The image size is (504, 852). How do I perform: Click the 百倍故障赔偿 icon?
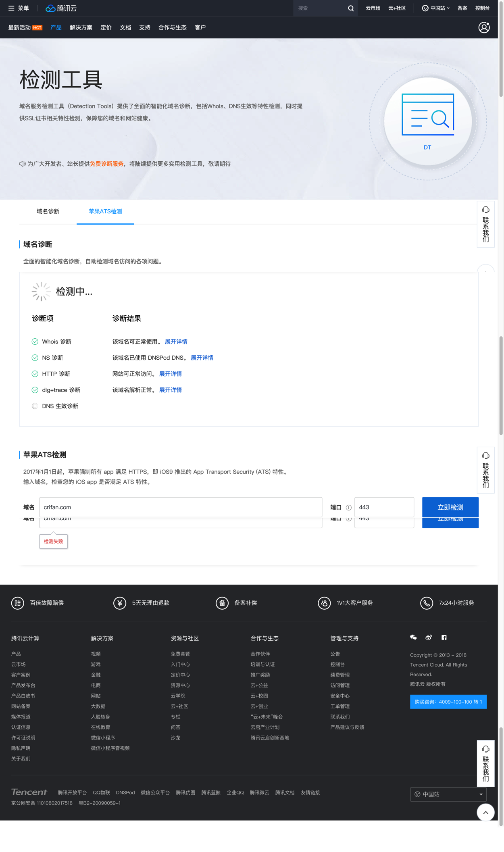tap(18, 603)
